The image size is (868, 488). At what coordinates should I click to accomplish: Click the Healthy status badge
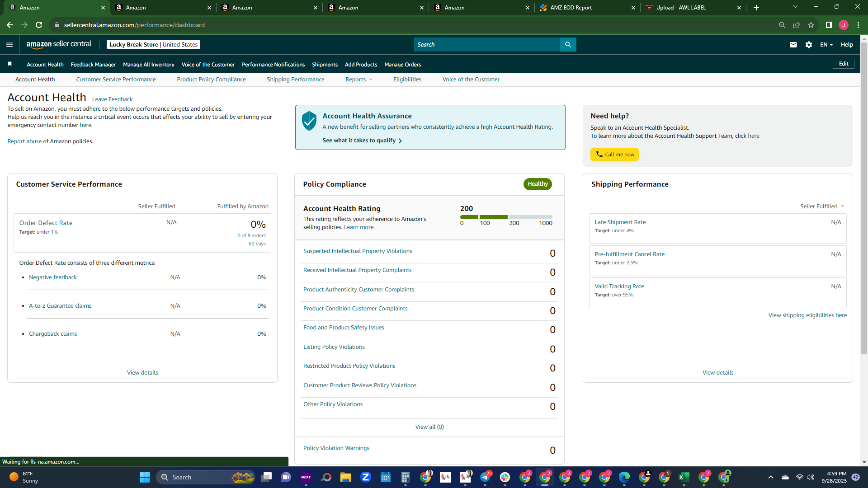(x=538, y=184)
